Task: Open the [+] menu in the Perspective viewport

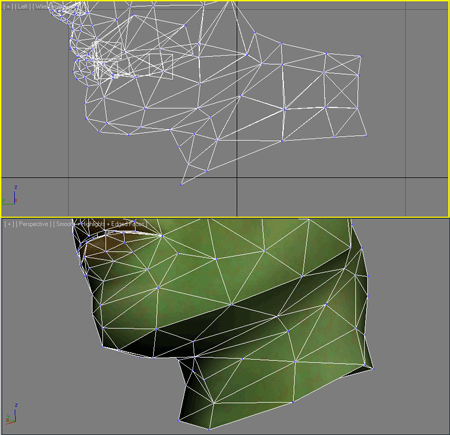Action: point(9,224)
